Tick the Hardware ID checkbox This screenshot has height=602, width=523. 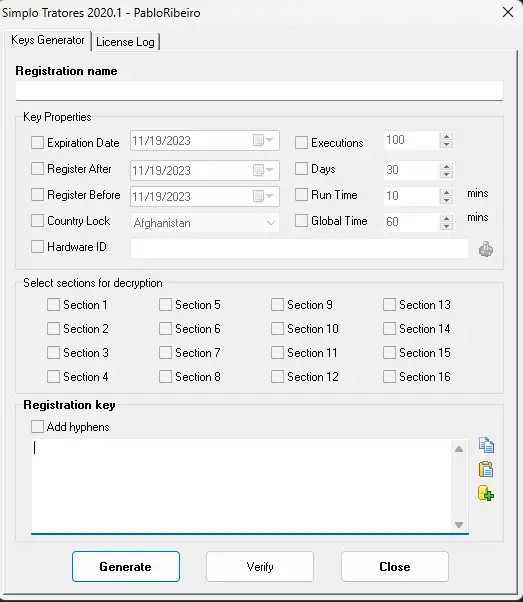(x=37, y=246)
